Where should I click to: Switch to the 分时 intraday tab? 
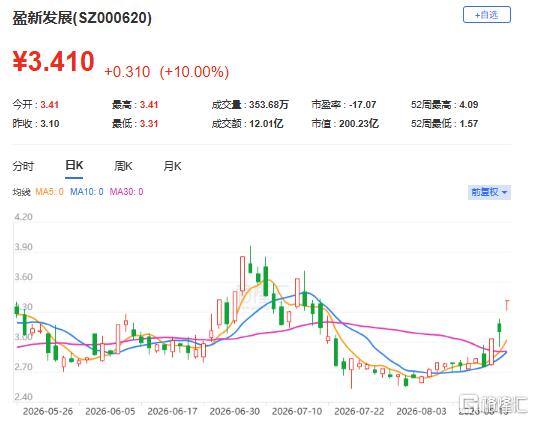[x=23, y=166]
